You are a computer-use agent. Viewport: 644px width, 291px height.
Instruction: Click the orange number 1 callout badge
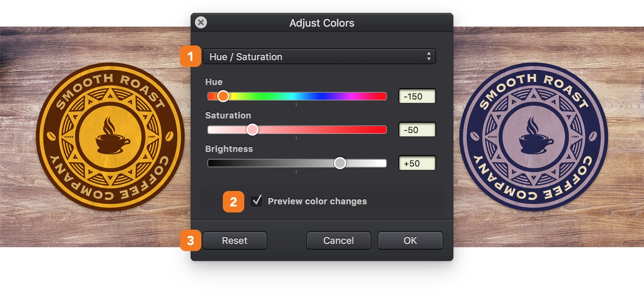(191, 56)
